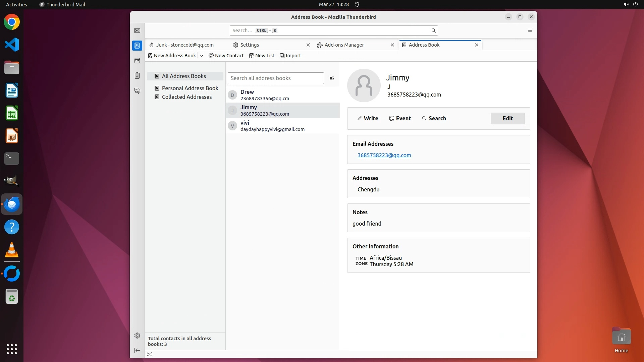Open the Chat space icon
Screen dimensions: 644x362
pyautogui.click(x=137, y=91)
